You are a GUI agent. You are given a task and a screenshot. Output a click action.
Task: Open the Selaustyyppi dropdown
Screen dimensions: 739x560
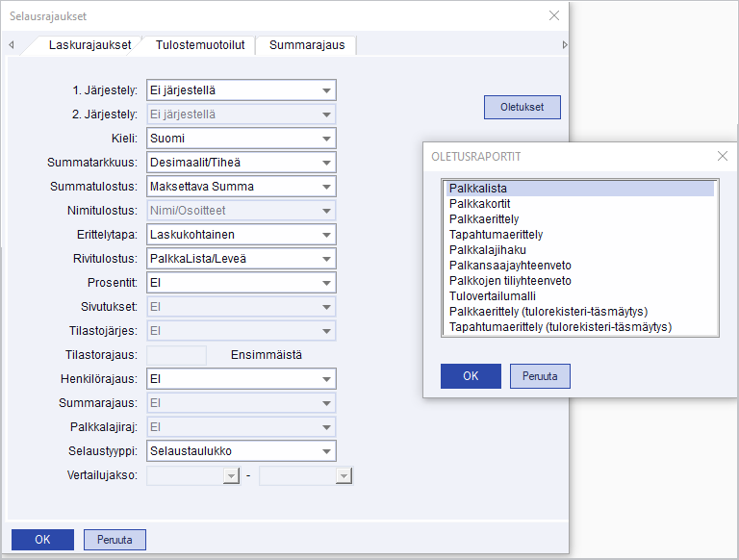pos(326,450)
